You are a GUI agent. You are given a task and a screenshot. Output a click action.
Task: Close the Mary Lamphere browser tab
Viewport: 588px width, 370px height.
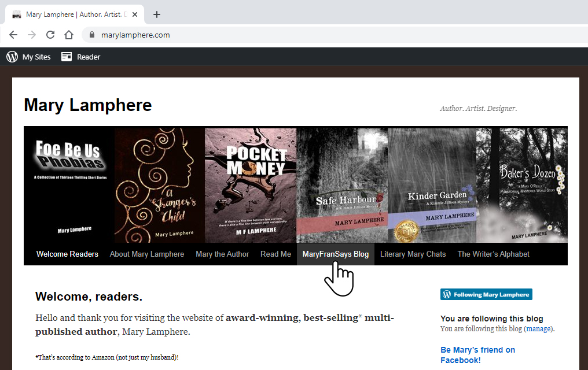(135, 14)
